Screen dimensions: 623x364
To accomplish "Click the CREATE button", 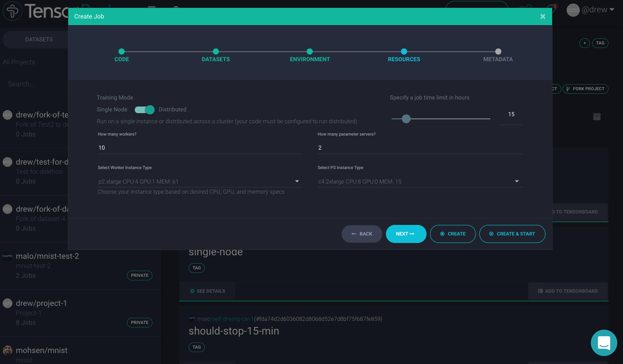I will pyautogui.click(x=453, y=234).
